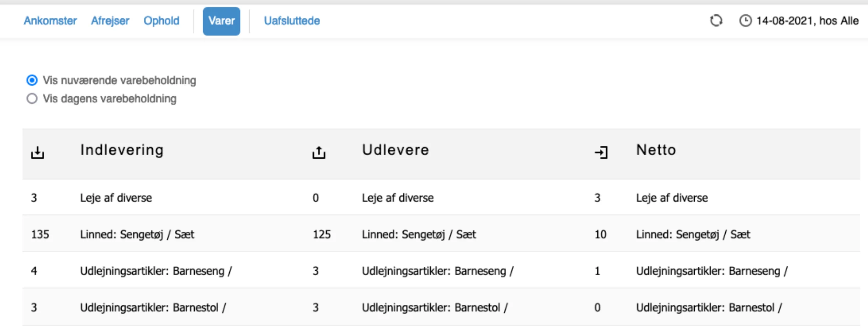Open the clock icon next to the date
The height and width of the screenshot is (332, 868).
click(x=745, y=21)
